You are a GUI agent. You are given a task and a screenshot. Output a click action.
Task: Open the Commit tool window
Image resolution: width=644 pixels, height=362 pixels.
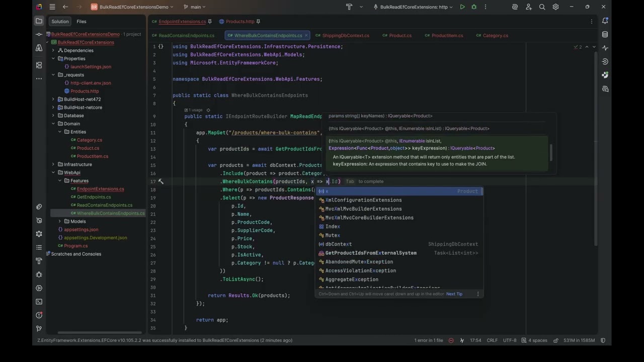click(x=39, y=34)
